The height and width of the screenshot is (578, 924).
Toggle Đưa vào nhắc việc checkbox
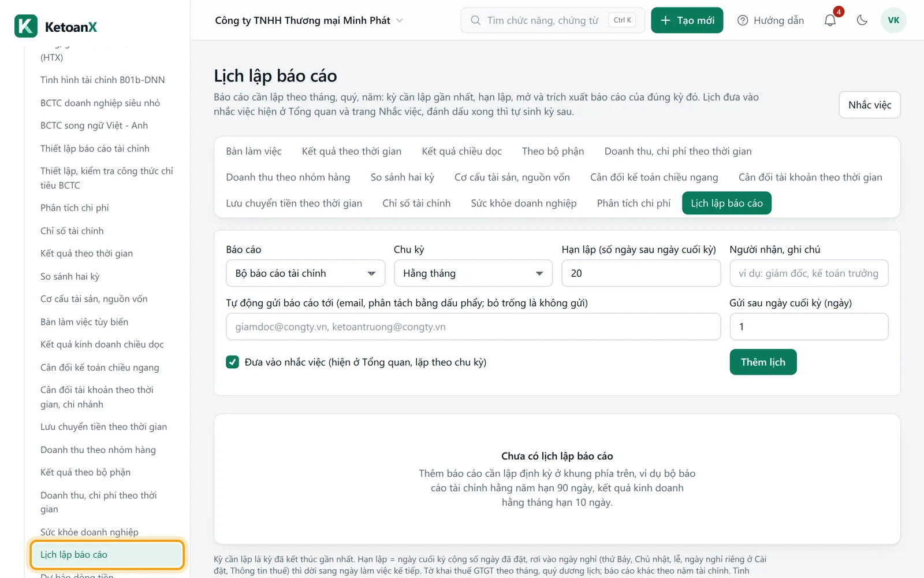pyautogui.click(x=233, y=362)
